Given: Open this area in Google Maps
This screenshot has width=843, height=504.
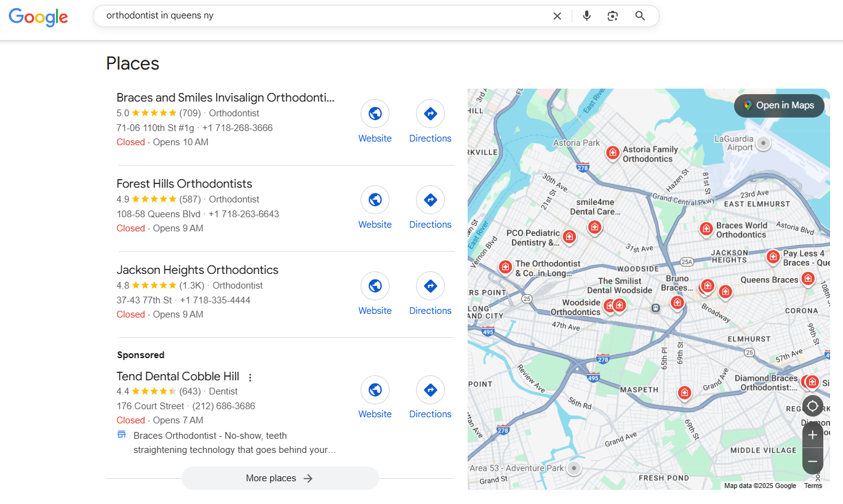Looking at the screenshot, I should coord(779,106).
